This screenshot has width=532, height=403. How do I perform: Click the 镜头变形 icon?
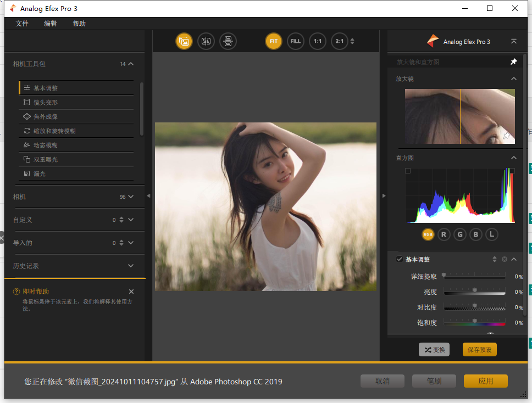click(x=27, y=102)
